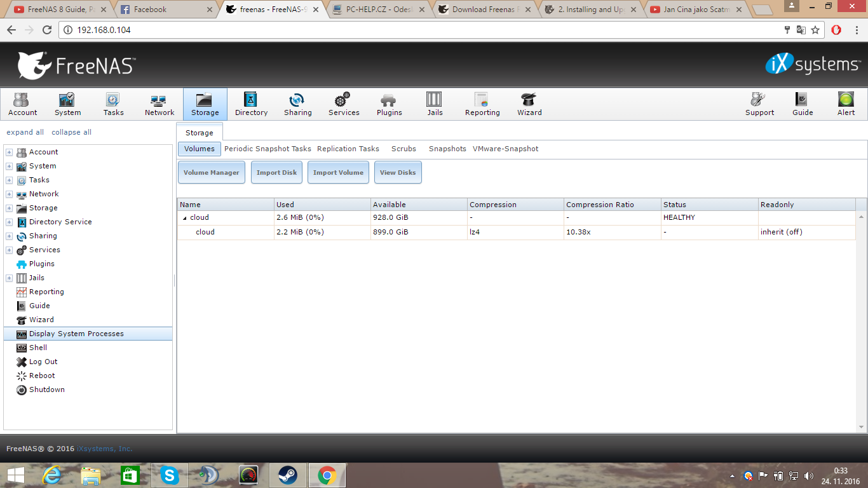This screenshot has width=868, height=488.
Task: Expand the Jails tree node
Action: [9, 278]
